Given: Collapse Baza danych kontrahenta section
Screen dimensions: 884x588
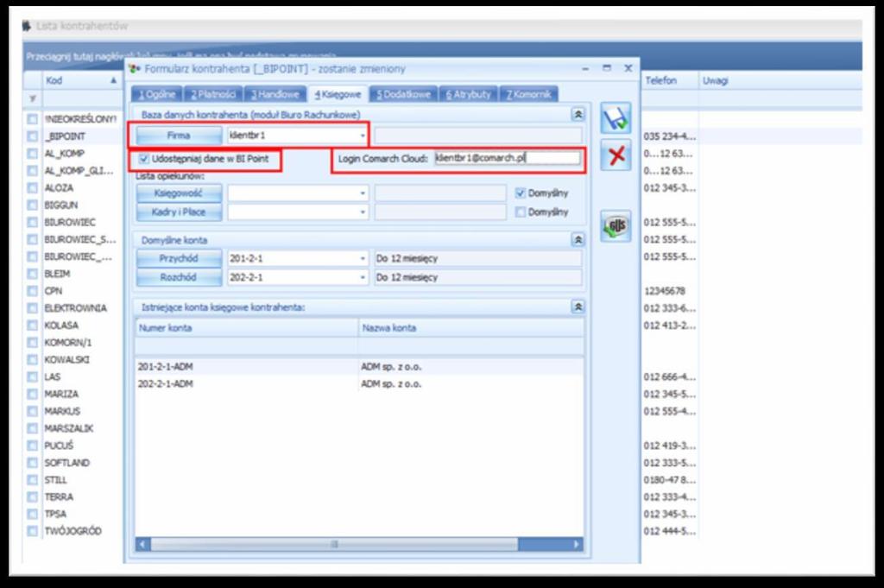Looking at the screenshot, I should (578, 115).
